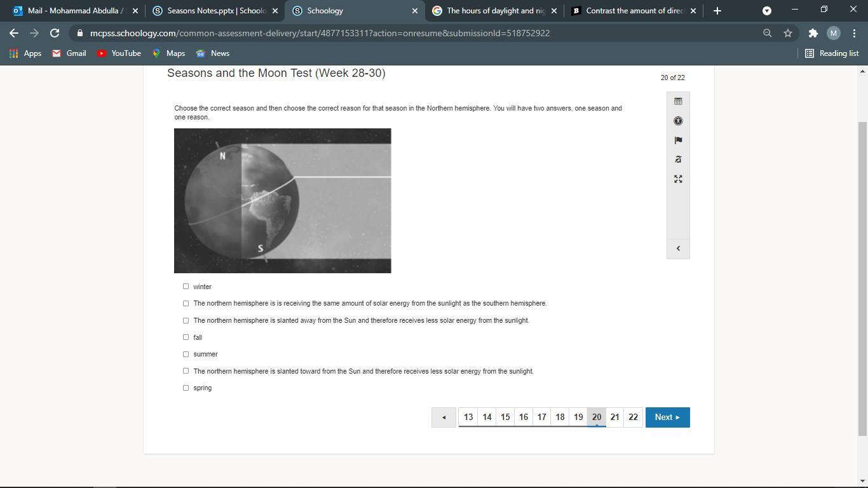Click the Earth seasons diagram image

click(283, 201)
